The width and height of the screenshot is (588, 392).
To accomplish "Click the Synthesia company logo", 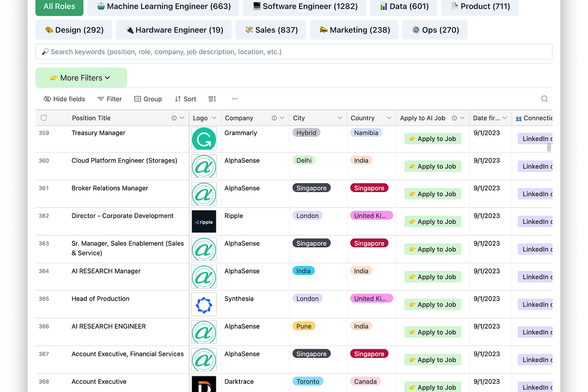I will click(x=204, y=304).
